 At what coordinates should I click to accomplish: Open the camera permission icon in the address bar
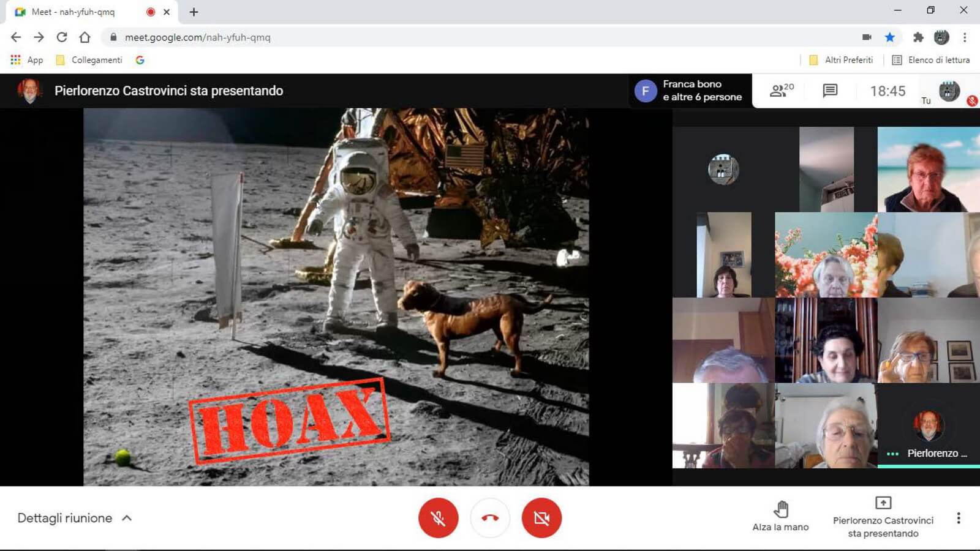(x=867, y=37)
